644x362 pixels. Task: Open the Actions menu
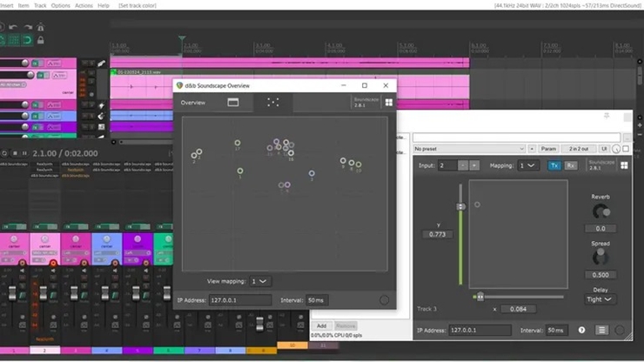[x=84, y=5]
